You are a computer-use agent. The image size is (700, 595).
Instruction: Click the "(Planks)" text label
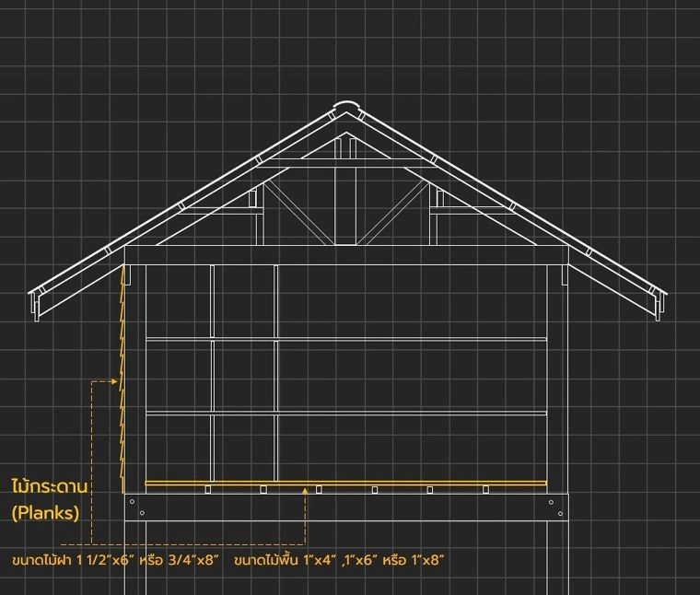pos(45,513)
